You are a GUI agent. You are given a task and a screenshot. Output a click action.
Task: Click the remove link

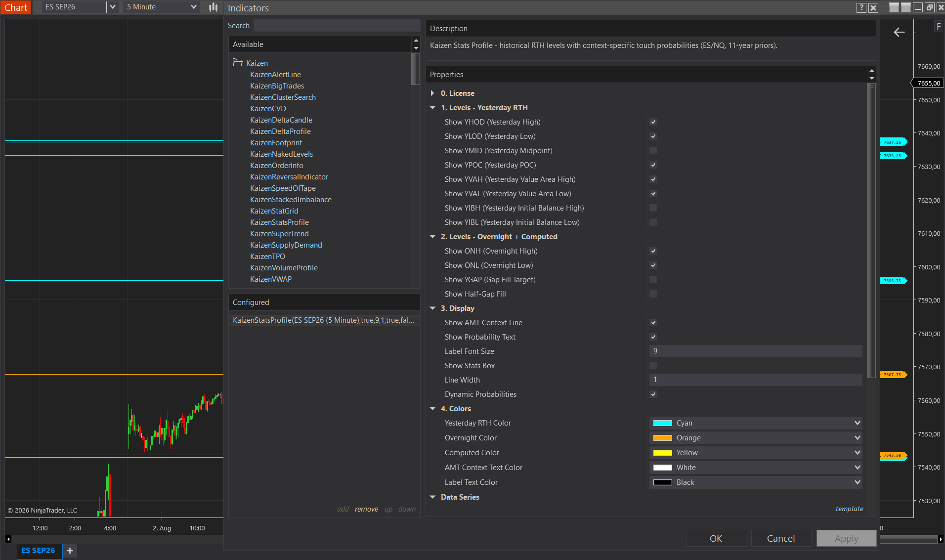(366, 509)
